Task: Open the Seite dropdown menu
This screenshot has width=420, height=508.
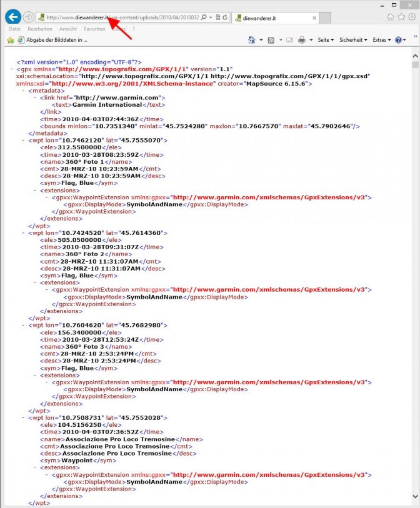Action: pos(326,40)
